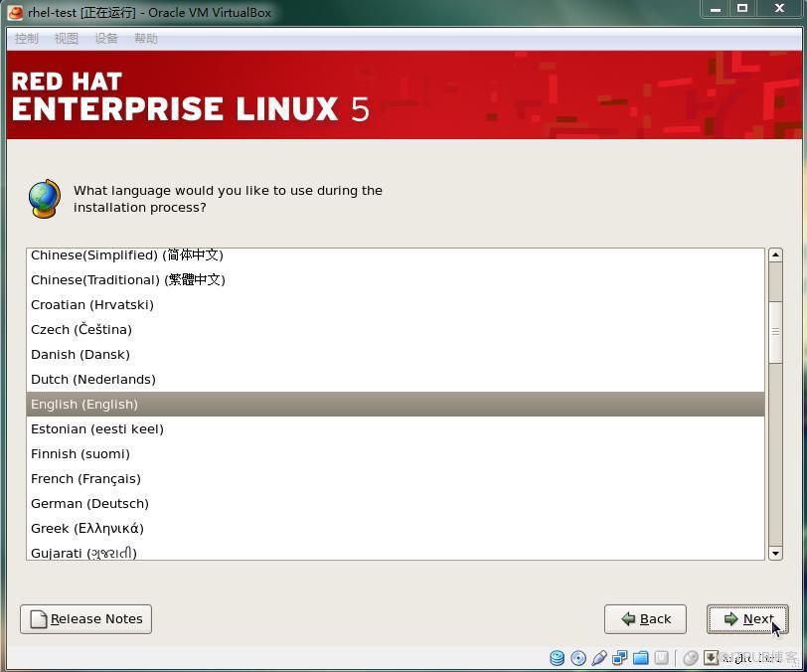
Task: Proceed with the Next button
Action: 747,619
